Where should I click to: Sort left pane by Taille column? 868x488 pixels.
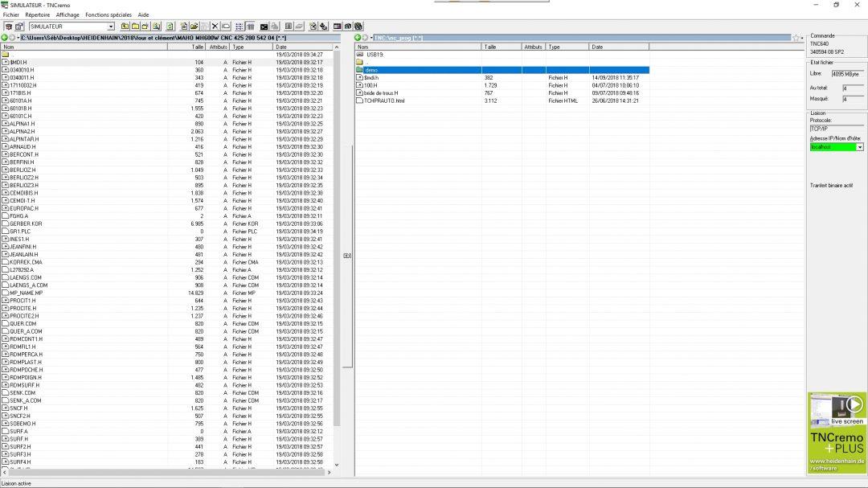pos(187,47)
